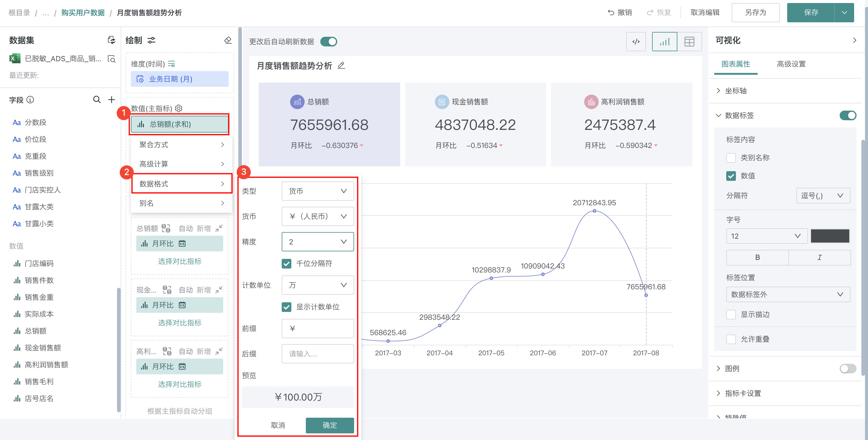Uncheck the 千位分隔符 checkbox
The height and width of the screenshot is (440, 868).
coord(287,263)
